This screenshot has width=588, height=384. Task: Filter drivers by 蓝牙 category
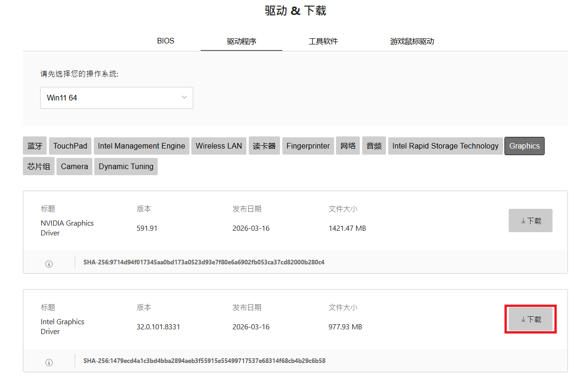click(x=35, y=146)
